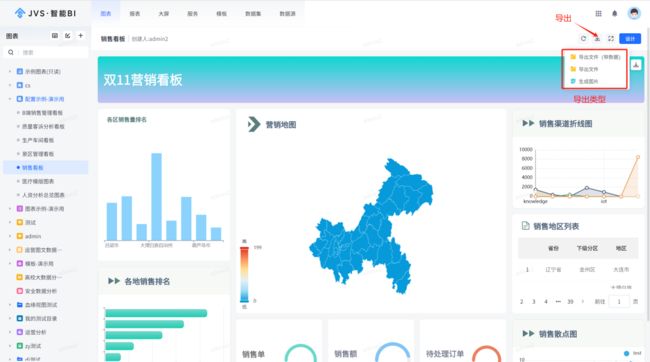Toggle the test legend in 销售散点图
Screen dimensions: 650x362
click(x=632, y=353)
